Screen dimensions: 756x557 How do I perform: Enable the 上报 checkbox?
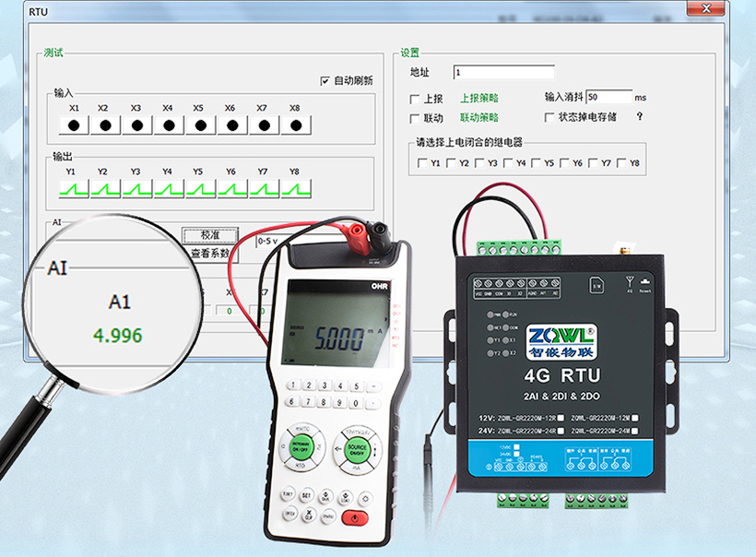coord(415,98)
